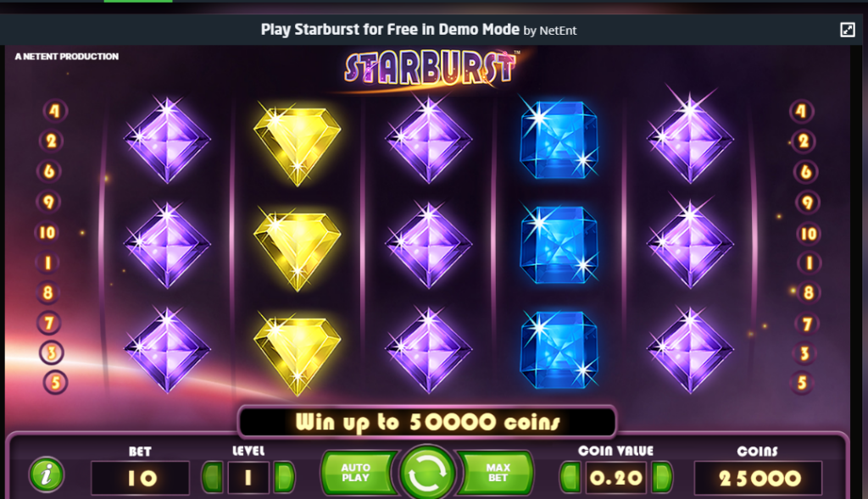Select payline 10 indicator on left
The image size is (868, 499).
47,232
